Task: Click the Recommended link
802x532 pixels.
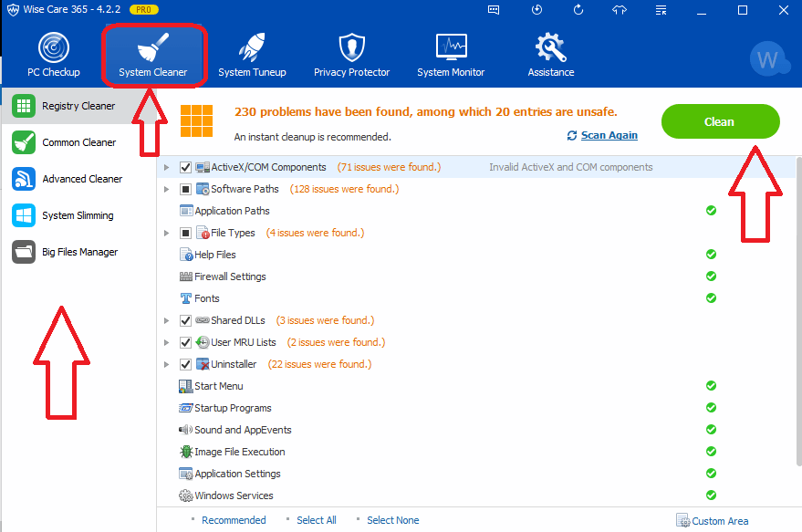Action: 234,520
